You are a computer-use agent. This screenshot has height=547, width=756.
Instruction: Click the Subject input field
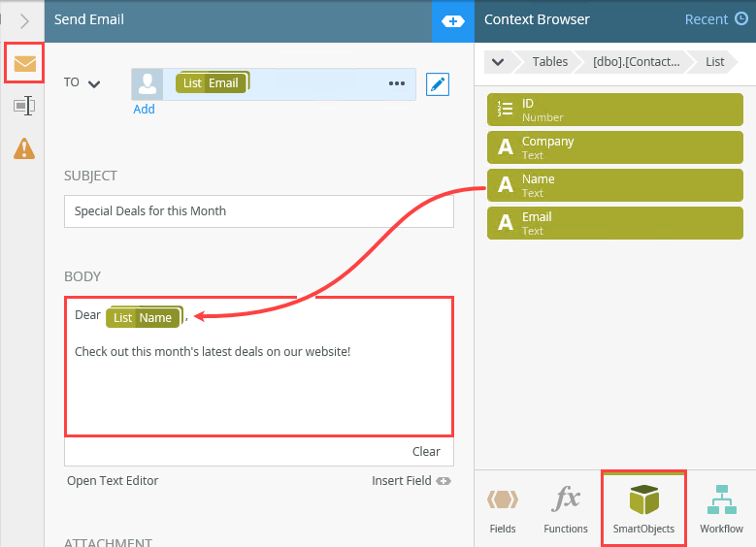tap(259, 211)
